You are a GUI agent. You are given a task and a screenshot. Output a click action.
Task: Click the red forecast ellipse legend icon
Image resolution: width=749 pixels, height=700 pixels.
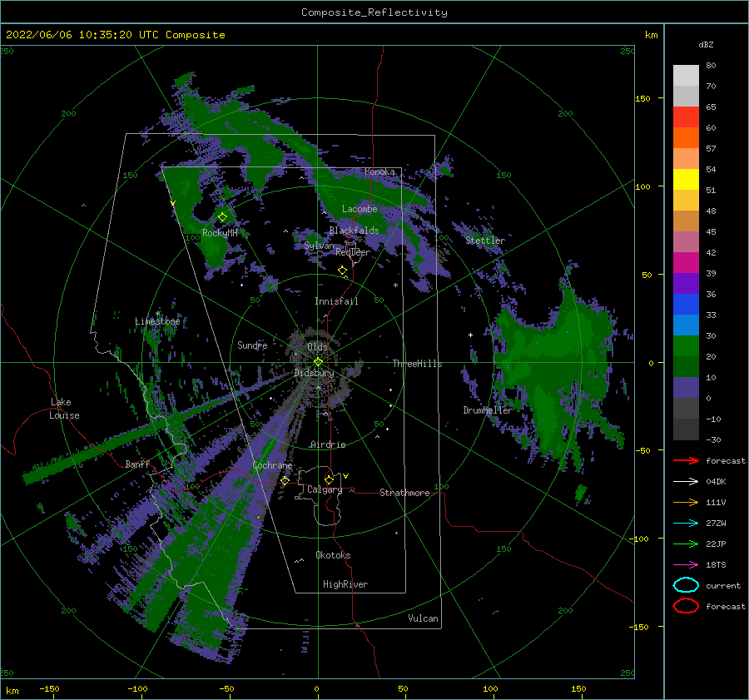click(x=686, y=606)
